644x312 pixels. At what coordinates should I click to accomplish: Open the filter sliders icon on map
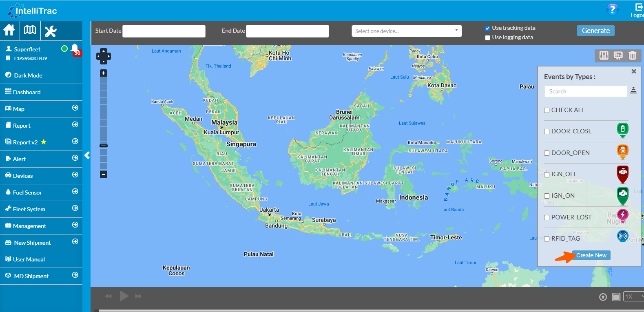pos(604,55)
